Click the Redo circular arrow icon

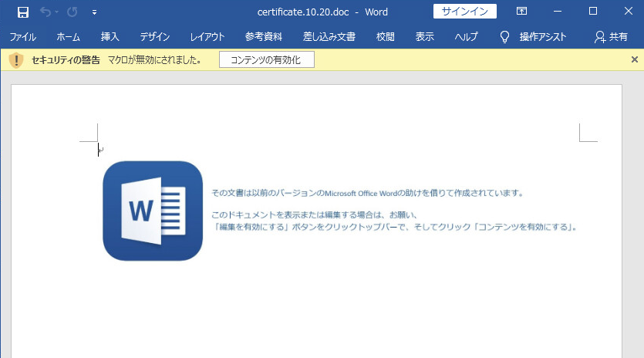[72, 12]
